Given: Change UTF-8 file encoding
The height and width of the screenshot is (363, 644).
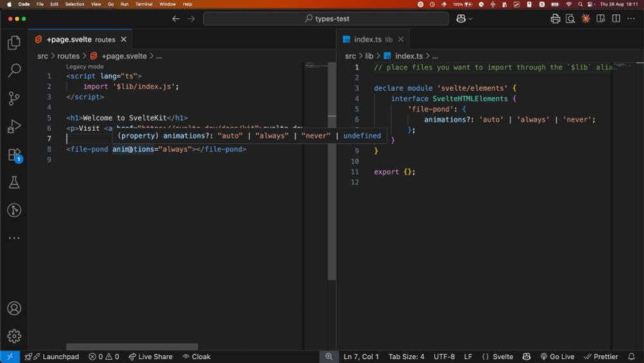Looking at the screenshot, I should point(444,357).
